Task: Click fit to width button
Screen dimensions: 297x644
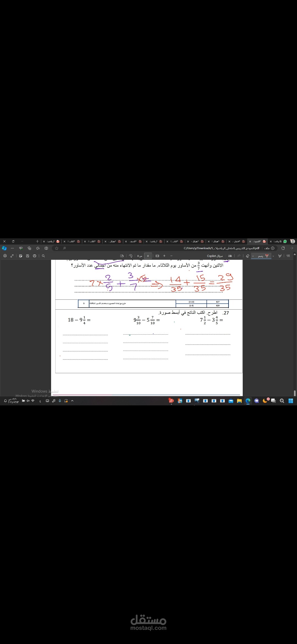Action: 157,256
